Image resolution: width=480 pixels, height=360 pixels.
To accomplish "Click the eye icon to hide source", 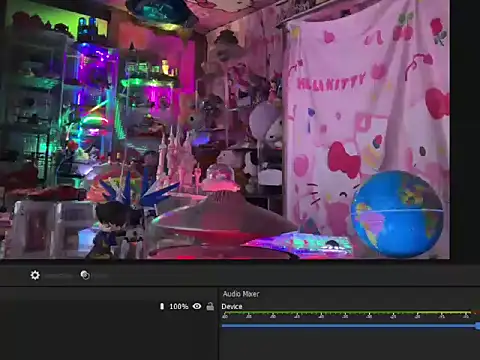I will (x=197, y=306).
